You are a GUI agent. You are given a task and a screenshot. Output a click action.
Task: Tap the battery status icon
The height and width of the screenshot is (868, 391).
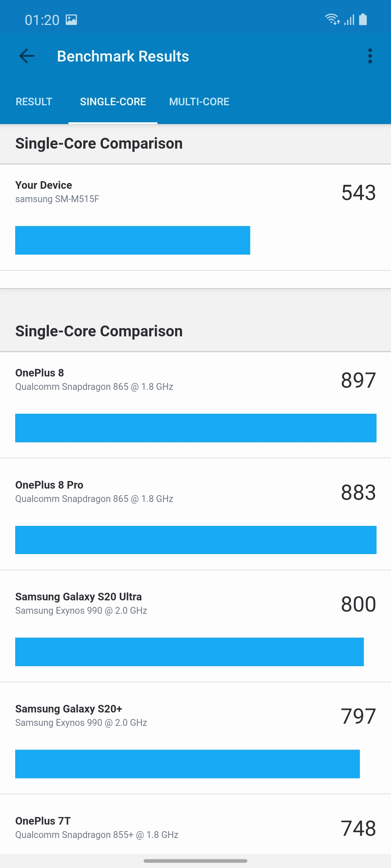363,19
